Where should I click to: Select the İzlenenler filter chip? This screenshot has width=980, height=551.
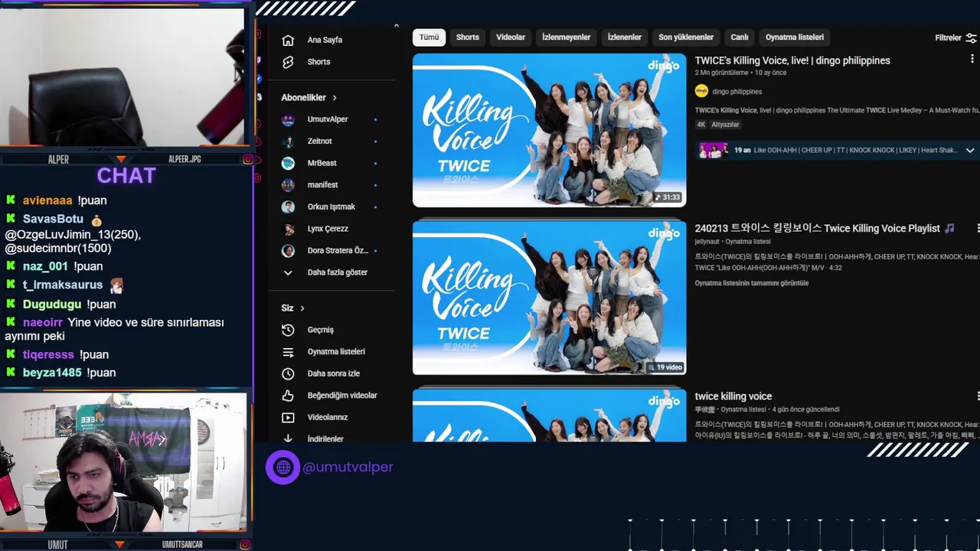pos(625,37)
